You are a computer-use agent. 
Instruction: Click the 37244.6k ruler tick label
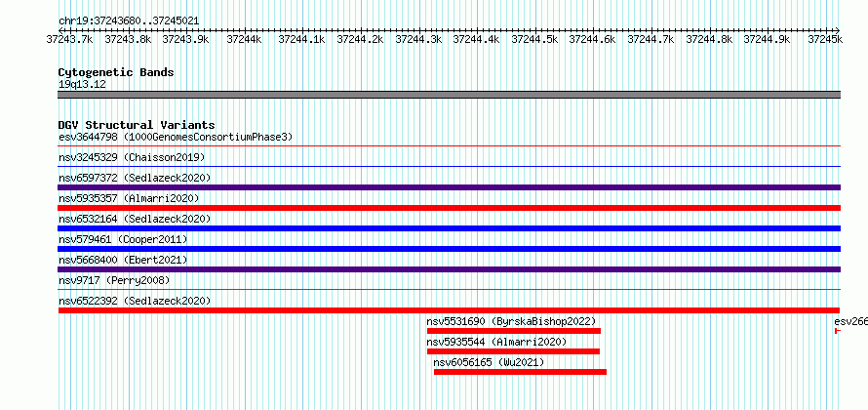(x=592, y=39)
